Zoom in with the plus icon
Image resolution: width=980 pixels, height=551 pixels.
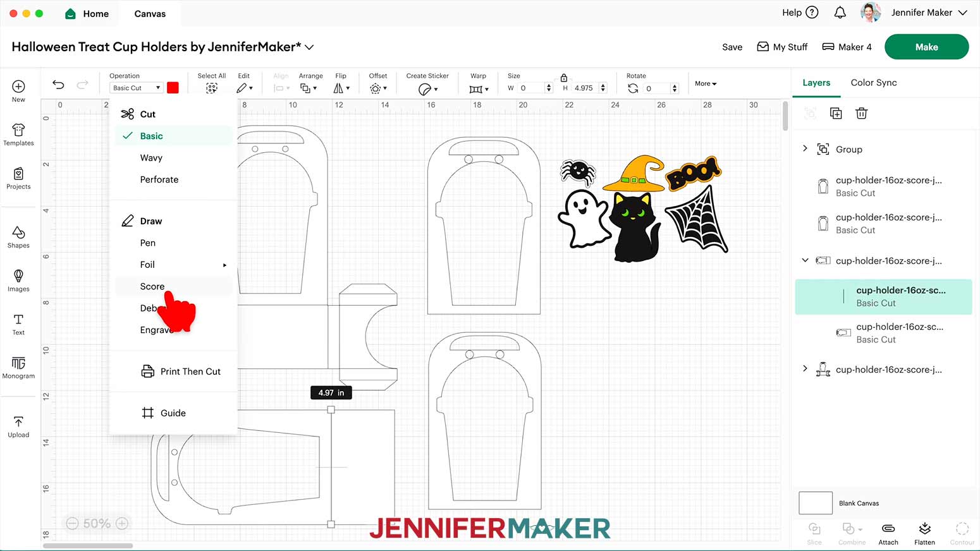click(x=122, y=523)
